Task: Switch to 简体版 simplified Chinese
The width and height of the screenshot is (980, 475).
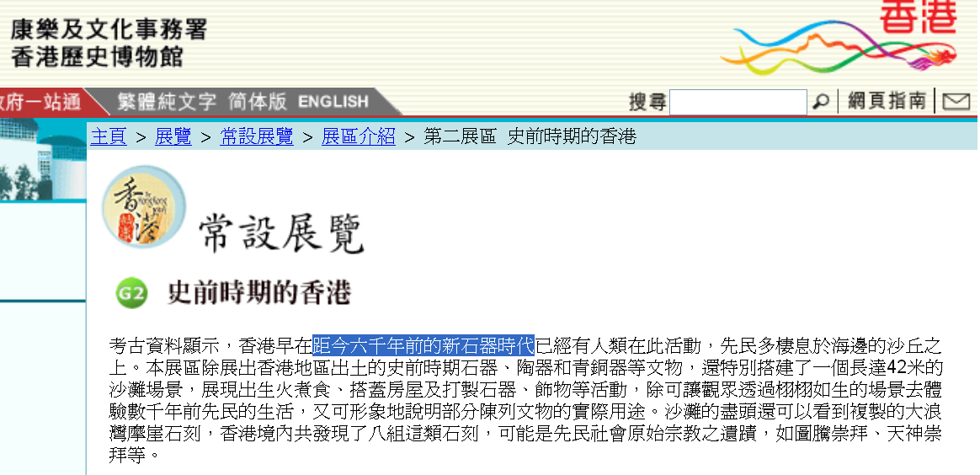Action: (258, 101)
